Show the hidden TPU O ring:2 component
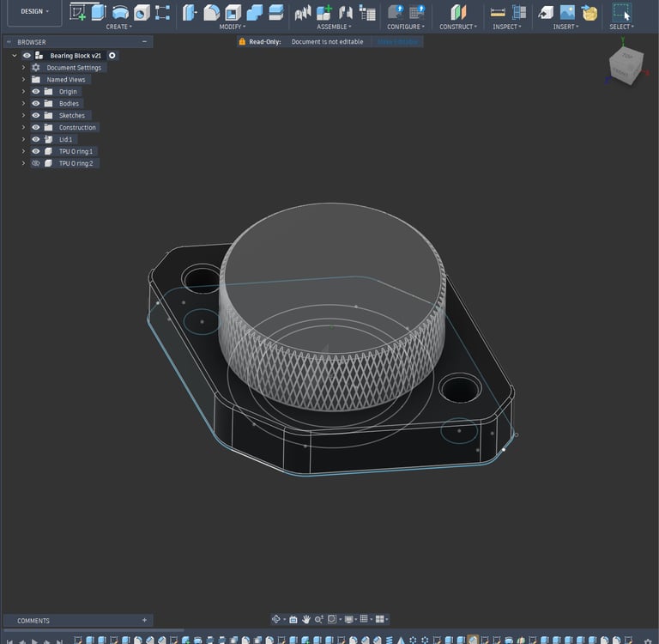 36,163
